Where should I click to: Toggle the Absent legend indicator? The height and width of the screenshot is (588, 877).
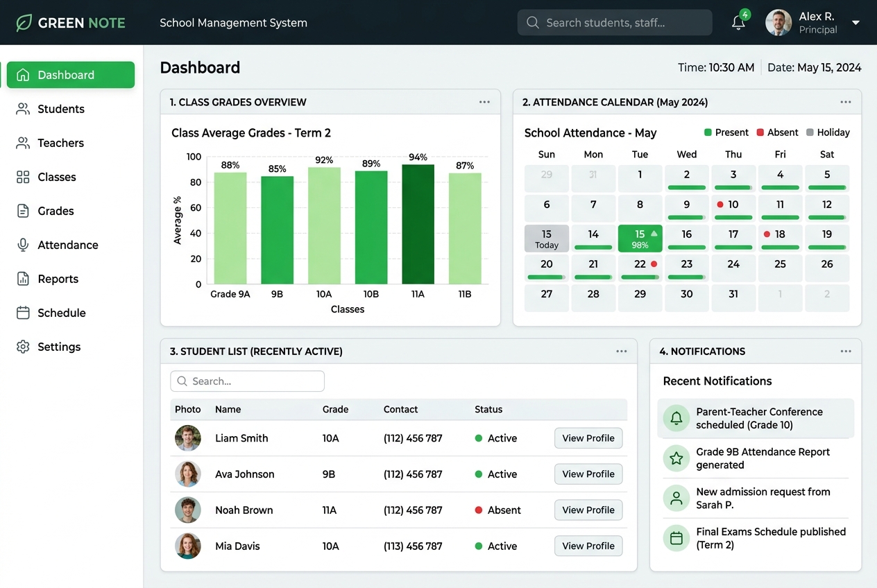coord(778,132)
